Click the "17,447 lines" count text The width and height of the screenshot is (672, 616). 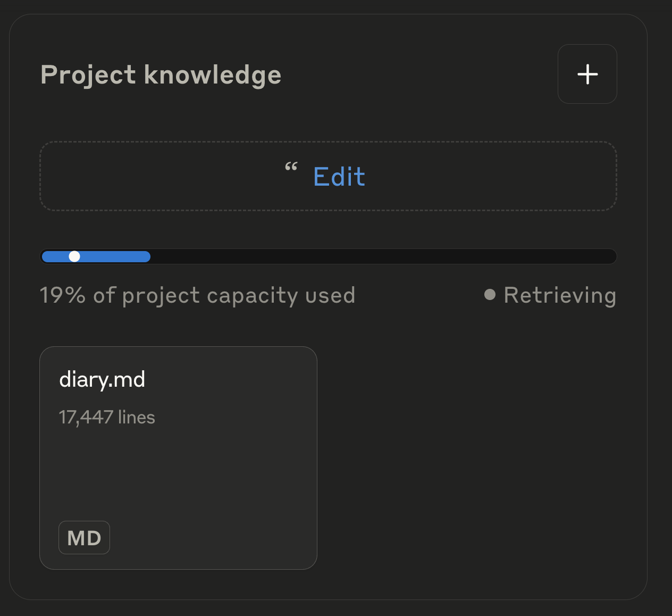coord(107,418)
